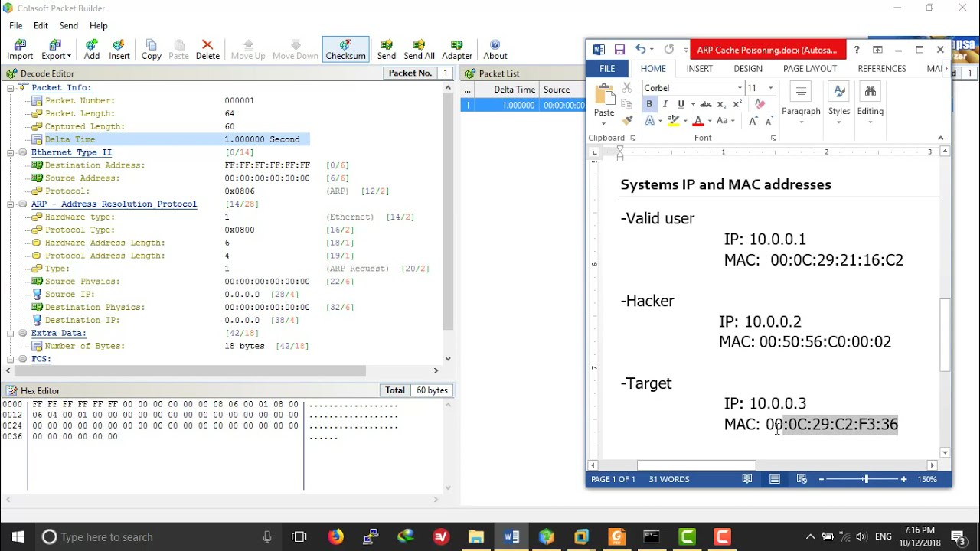Click the Send All toolbar icon
980x551 pixels.
pyautogui.click(x=419, y=50)
